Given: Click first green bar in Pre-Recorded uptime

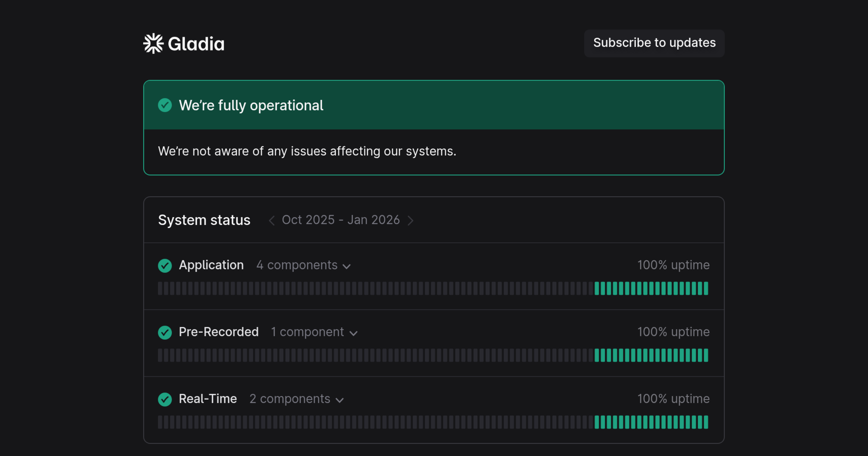Looking at the screenshot, I should pos(597,355).
